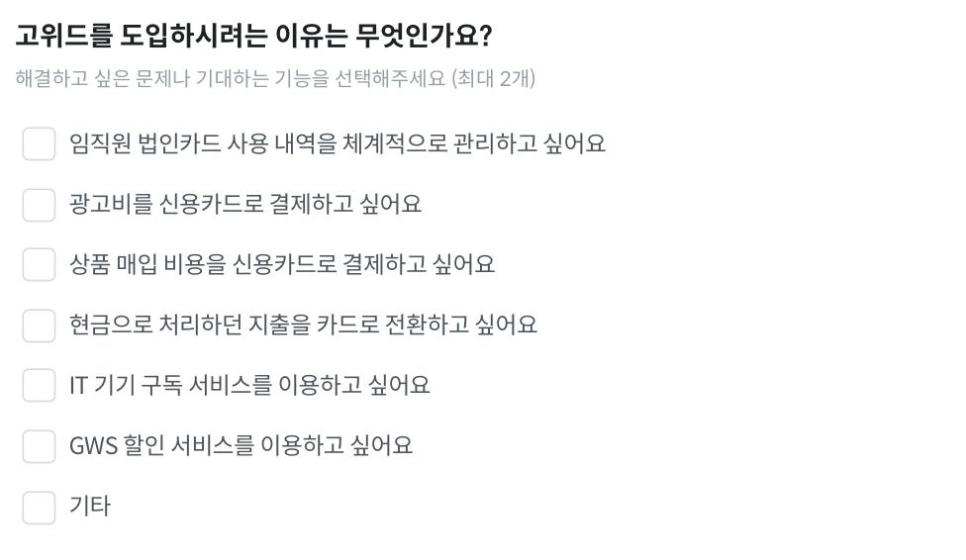Select the 기타 checkbox
The width and height of the screenshot is (966, 560).
point(39,507)
